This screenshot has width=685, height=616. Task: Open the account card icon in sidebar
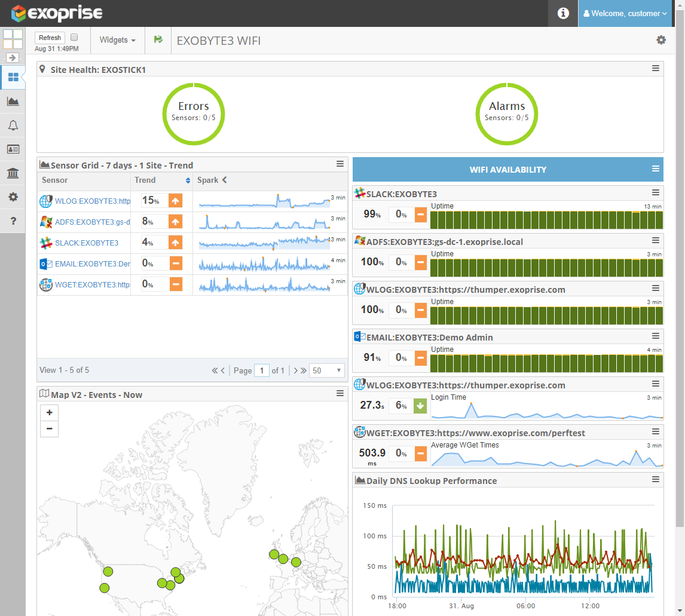click(13, 148)
